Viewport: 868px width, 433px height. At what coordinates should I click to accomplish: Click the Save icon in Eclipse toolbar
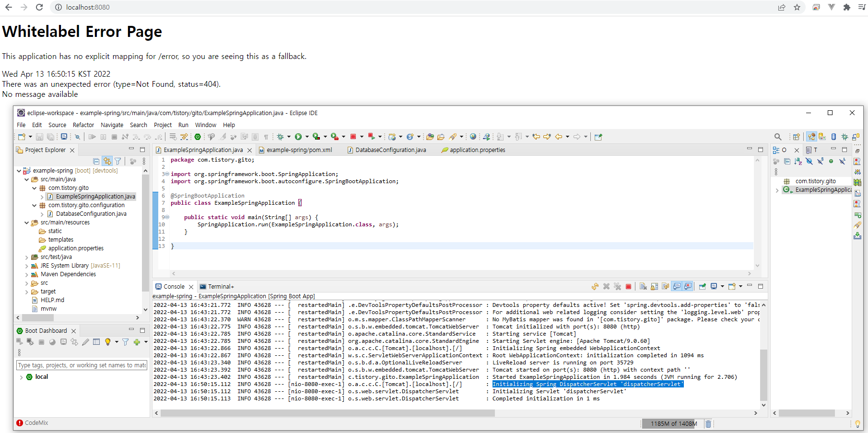[40, 137]
